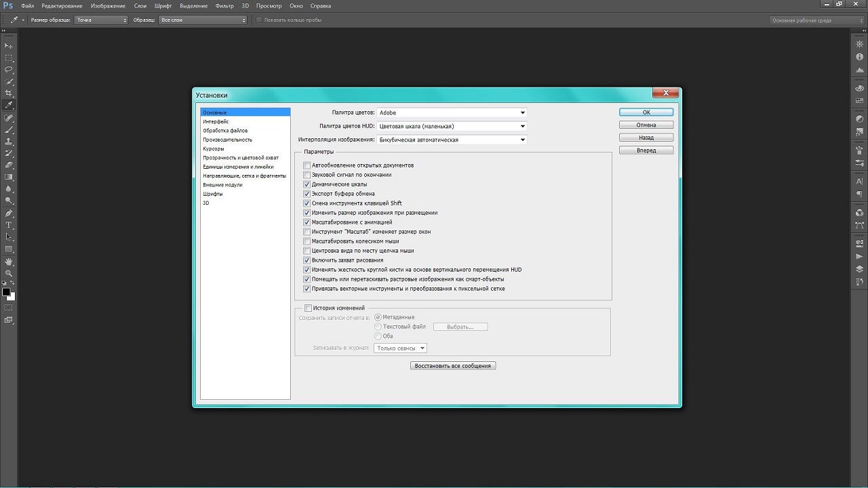The height and width of the screenshot is (488, 868).
Task: Click the OK button
Action: coord(646,113)
